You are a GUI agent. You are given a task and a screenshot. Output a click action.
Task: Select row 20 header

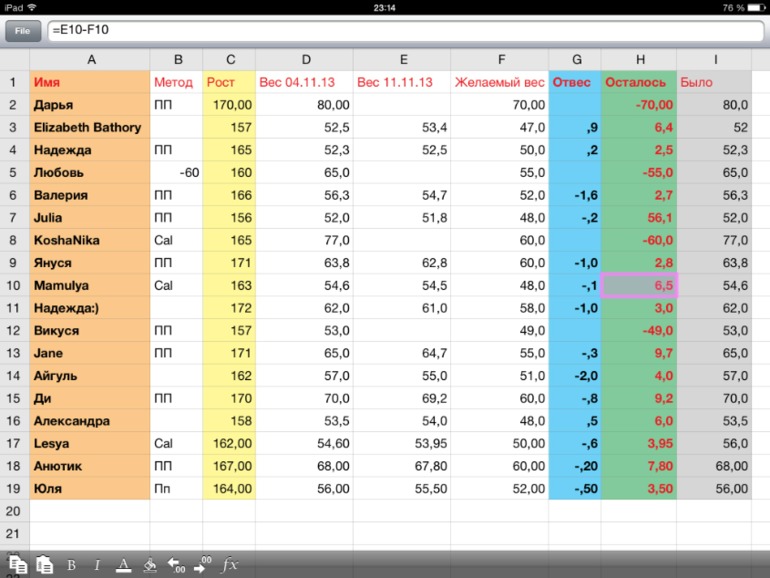[14, 511]
